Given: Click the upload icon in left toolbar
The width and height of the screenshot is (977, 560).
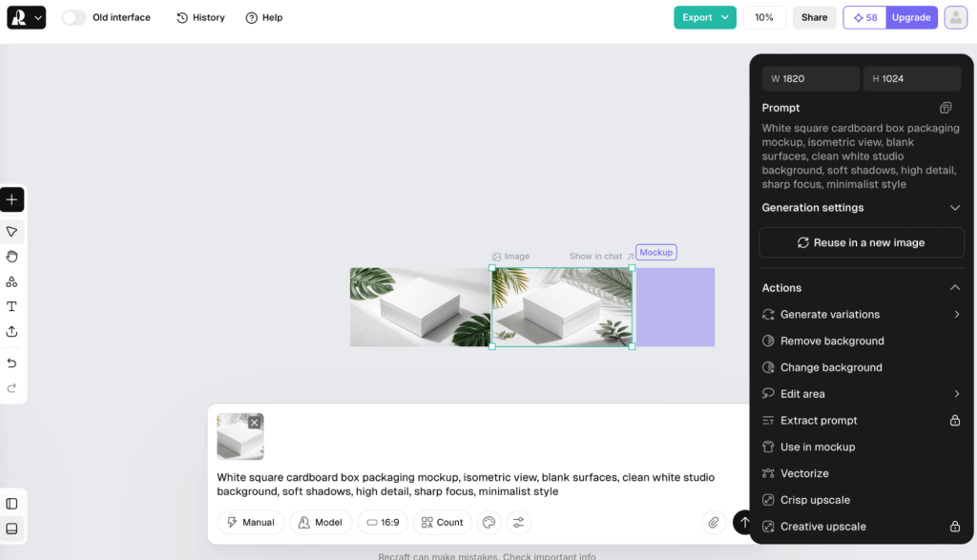Looking at the screenshot, I should tap(11, 331).
